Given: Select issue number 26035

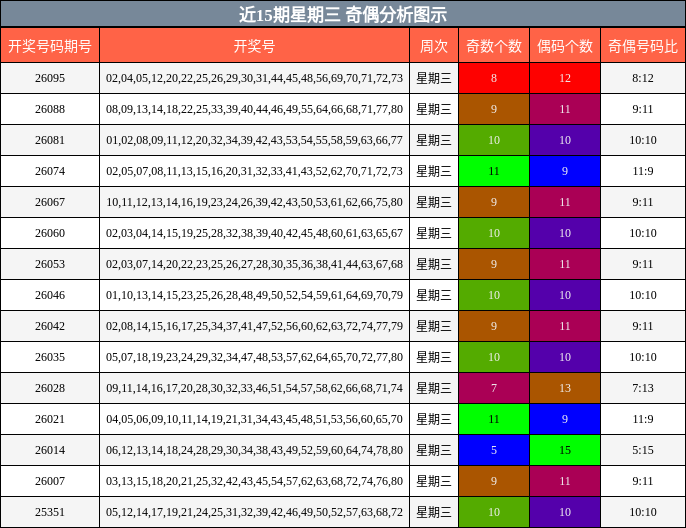Looking at the screenshot, I should (x=50, y=357).
